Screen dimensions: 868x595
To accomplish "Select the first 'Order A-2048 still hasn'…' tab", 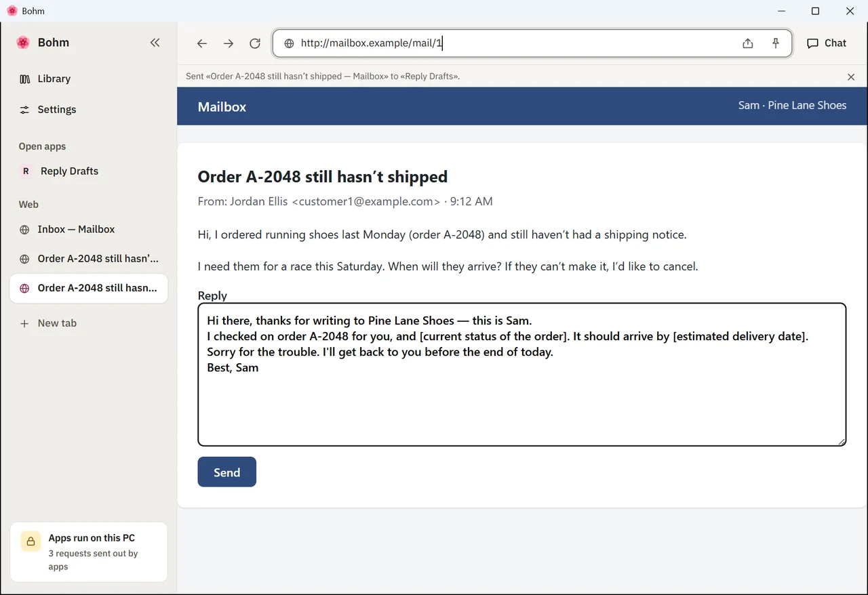I will pyautogui.click(x=89, y=258).
